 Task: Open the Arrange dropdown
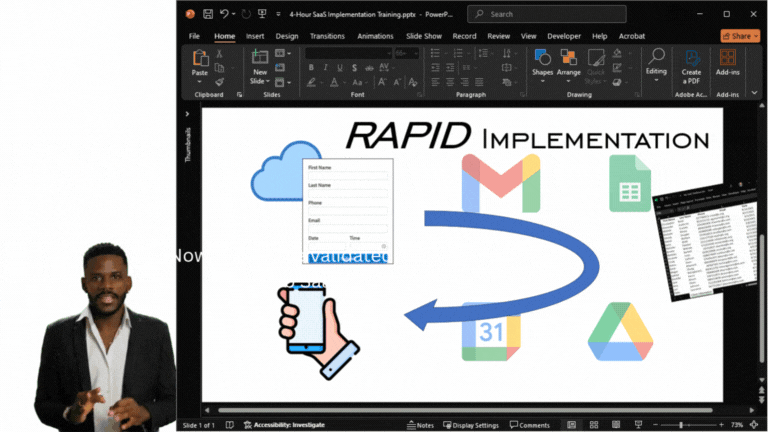click(569, 81)
